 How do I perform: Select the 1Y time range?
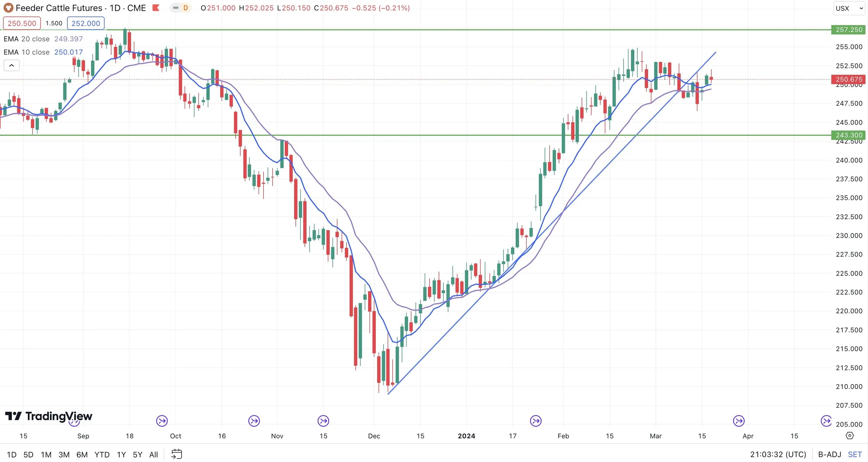(121, 454)
